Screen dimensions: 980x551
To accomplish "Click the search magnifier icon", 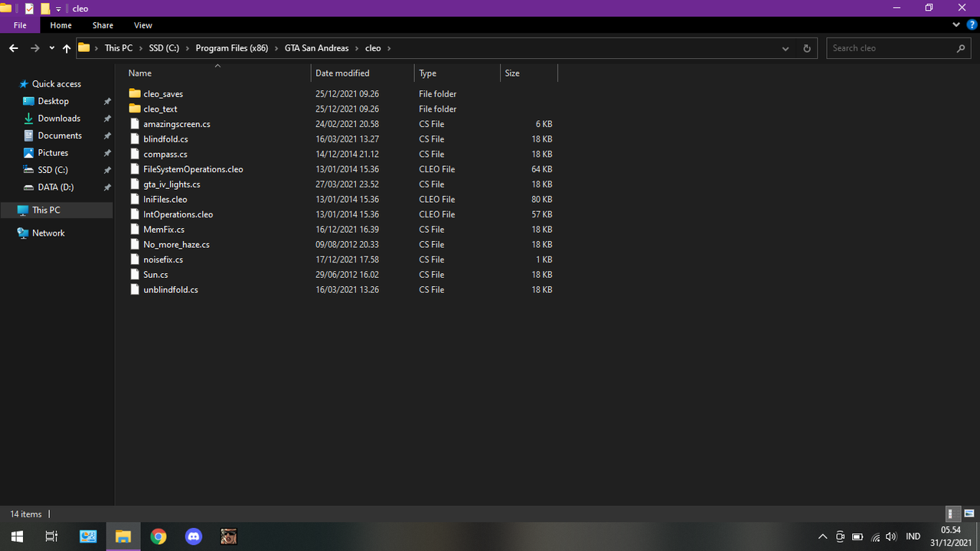I will (x=961, y=48).
